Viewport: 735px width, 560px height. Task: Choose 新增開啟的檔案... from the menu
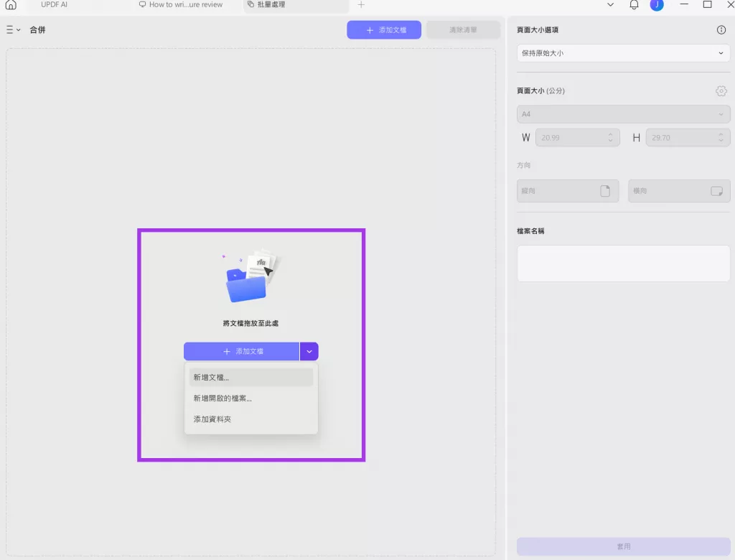[x=251, y=398]
